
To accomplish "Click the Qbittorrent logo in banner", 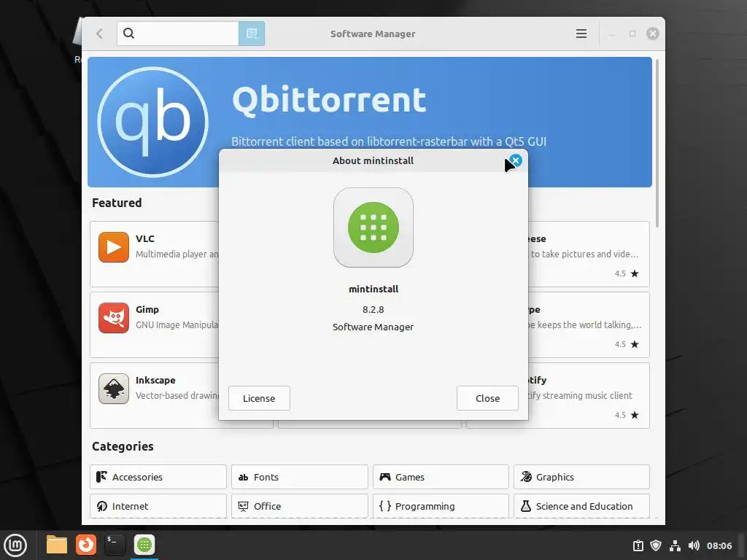I will point(153,122).
